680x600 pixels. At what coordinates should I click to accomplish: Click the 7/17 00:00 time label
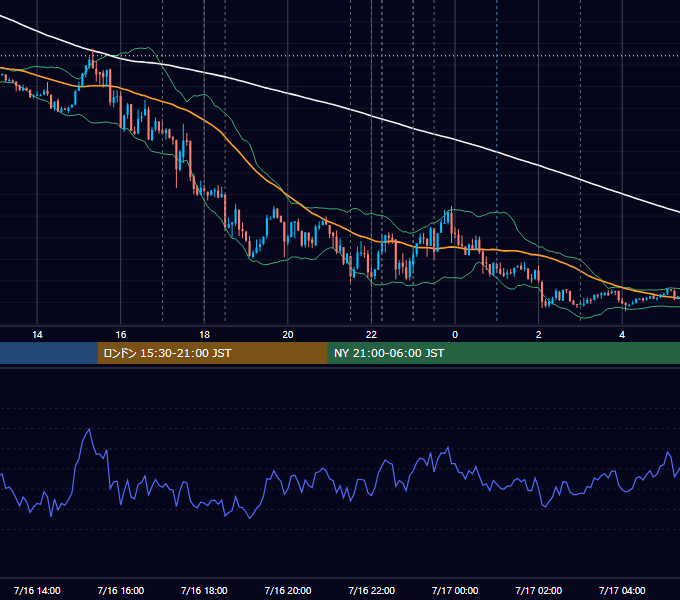[455, 590]
